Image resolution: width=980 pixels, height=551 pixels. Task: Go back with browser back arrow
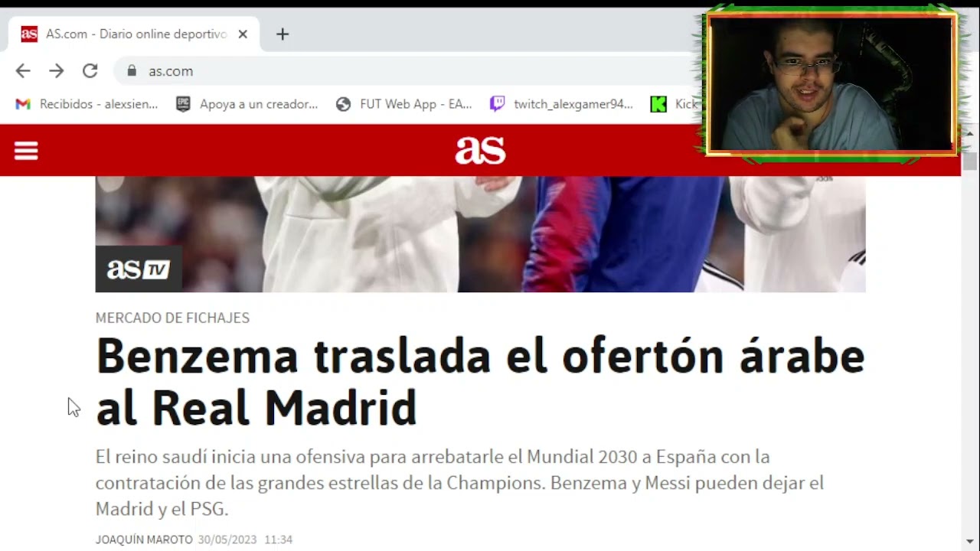pyautogui.click(x=23, y=71)
